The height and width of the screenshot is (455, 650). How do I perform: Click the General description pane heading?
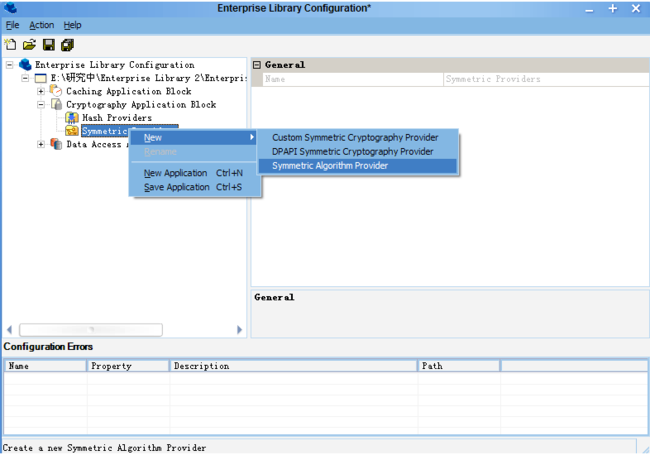pyautogui.click(x=274, y=297)
